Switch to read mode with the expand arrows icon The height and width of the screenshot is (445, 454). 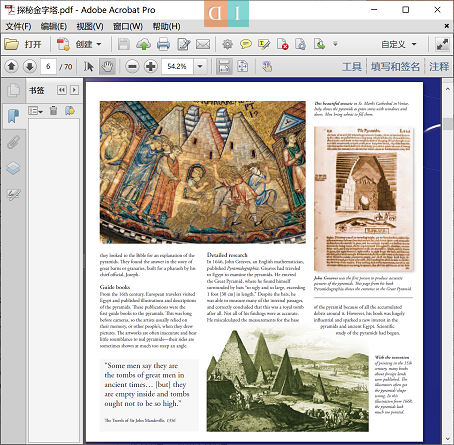point(442,44)
